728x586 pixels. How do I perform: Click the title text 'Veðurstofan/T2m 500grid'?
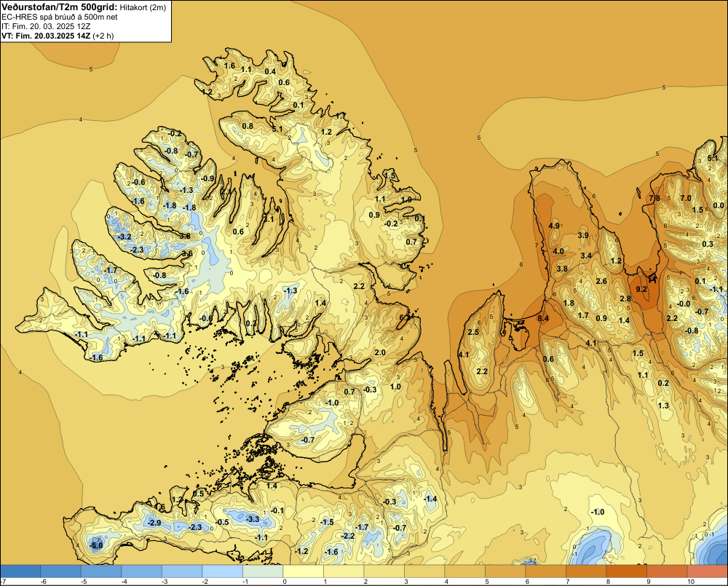tap(58, 7)
